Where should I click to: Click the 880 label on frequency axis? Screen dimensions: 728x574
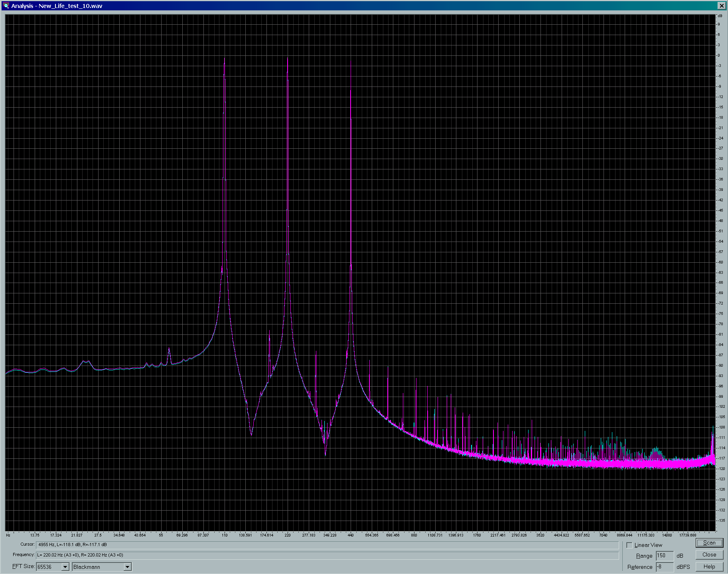414,535
